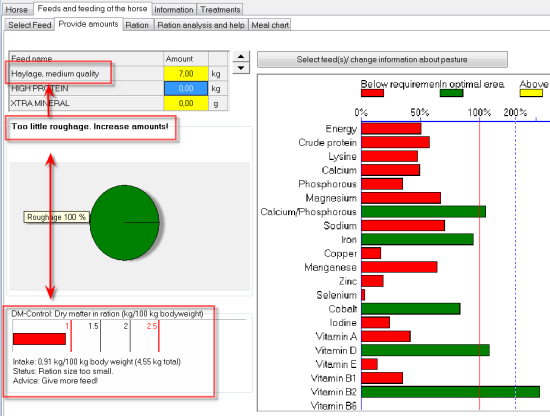Click the Selenium label
Viewport: 550px width, 416px height.
[336, 295]
